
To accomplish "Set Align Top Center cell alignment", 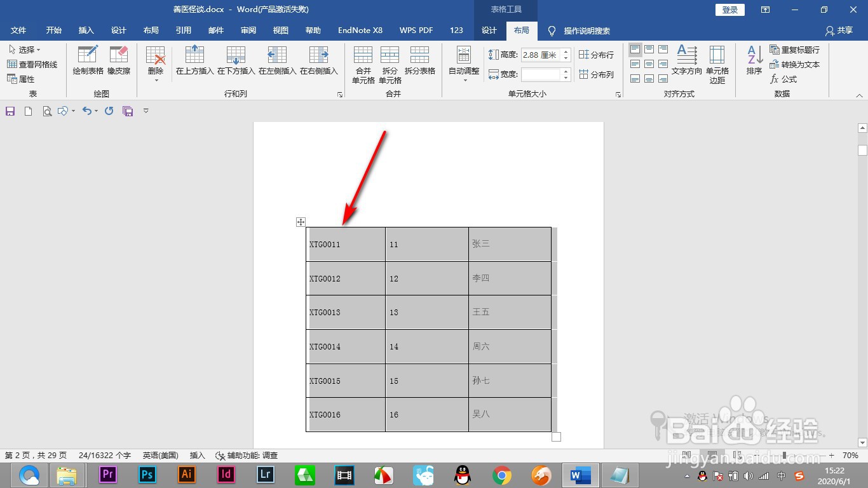I will tap(649, 50).
